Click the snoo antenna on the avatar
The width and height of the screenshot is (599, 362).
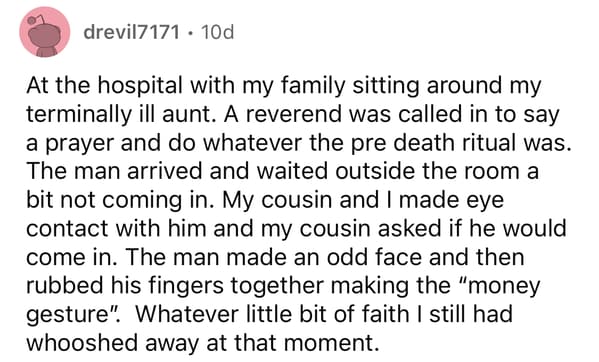pos(37,19)
